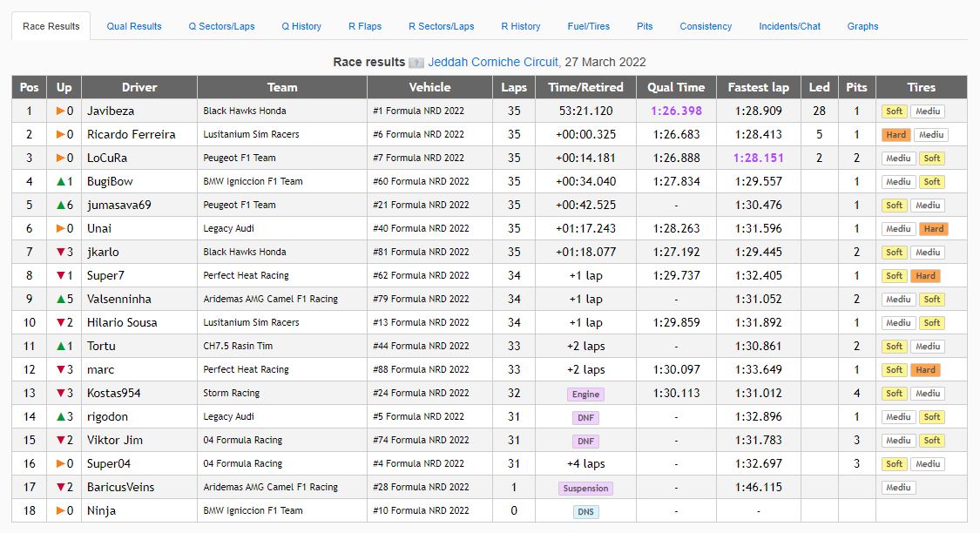Select driver name marc
Image resolution: width=980 pixels, height=533 pixels.
click(101, 369)
